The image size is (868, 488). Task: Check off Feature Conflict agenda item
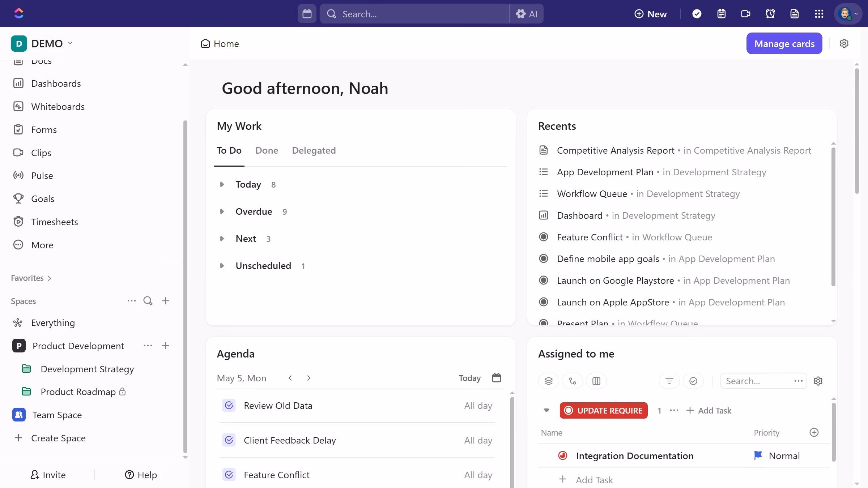[229, 475]
